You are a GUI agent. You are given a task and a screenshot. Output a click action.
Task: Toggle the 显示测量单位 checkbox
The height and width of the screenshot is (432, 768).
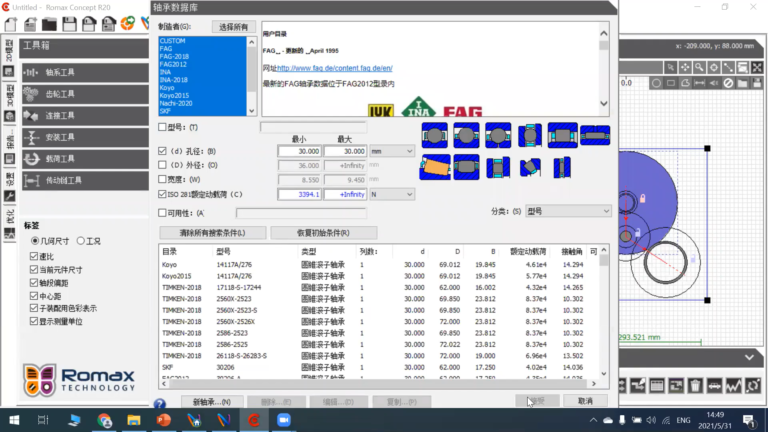coord(34,321)
